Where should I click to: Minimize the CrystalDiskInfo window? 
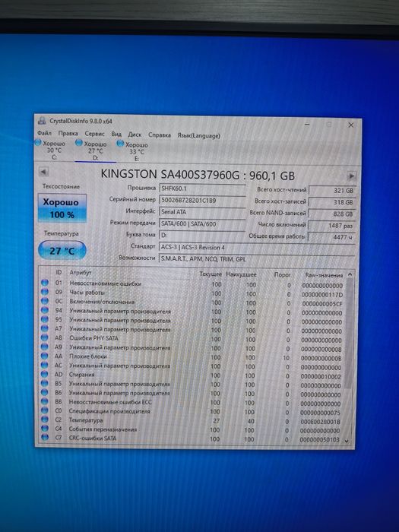[307, 124]
